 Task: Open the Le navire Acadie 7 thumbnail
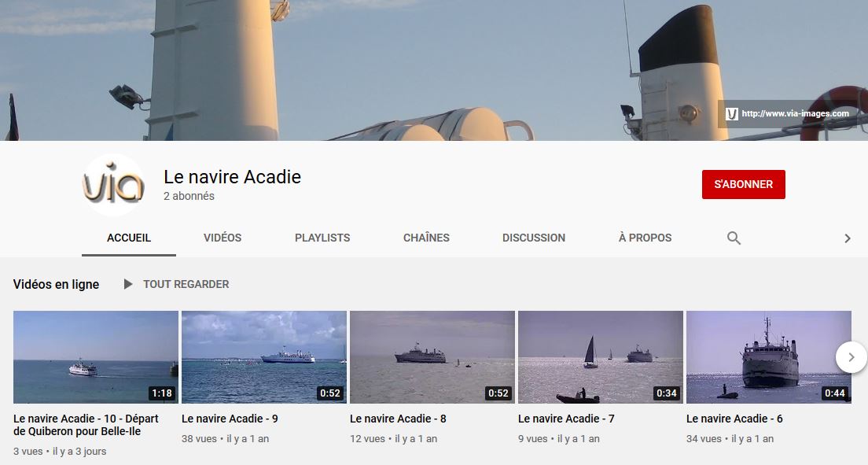pos(601,357)
